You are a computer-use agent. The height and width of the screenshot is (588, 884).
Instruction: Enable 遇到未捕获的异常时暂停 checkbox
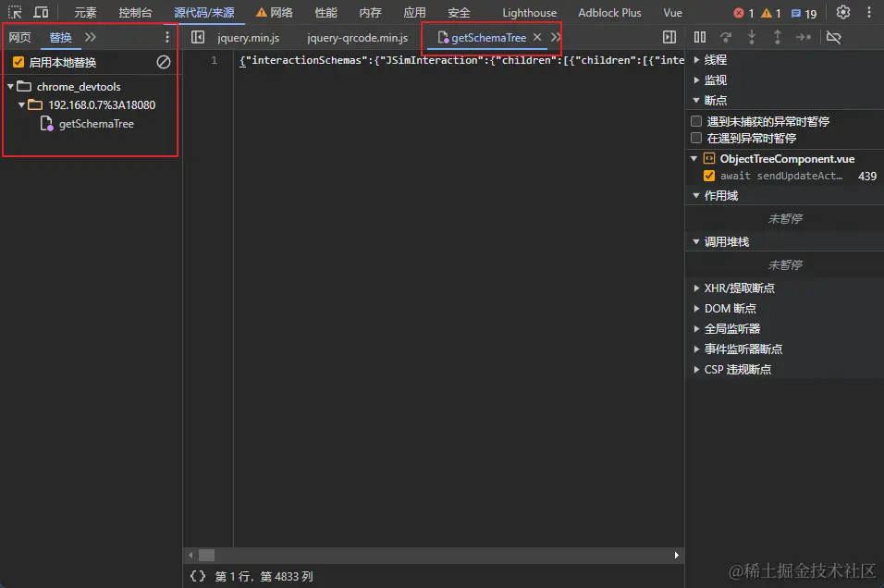[696, 121]
